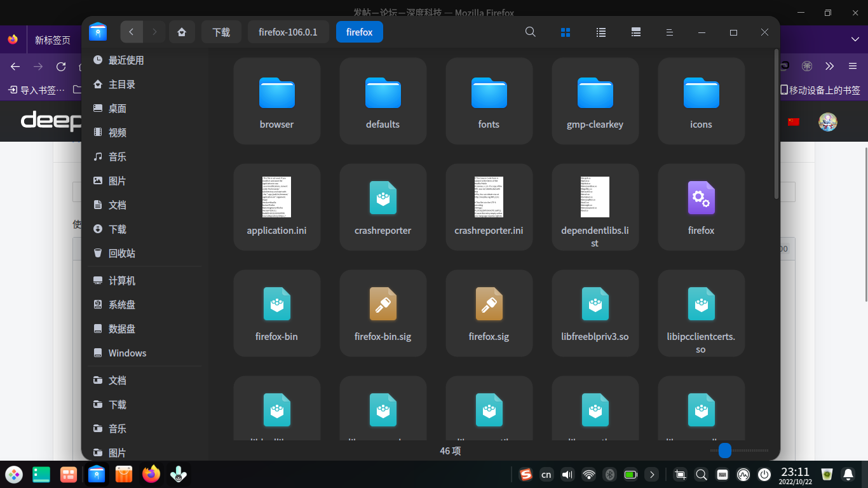The image size is (868, 488).
Task: Switch to icon grid view mode
Action: point(566,32)
